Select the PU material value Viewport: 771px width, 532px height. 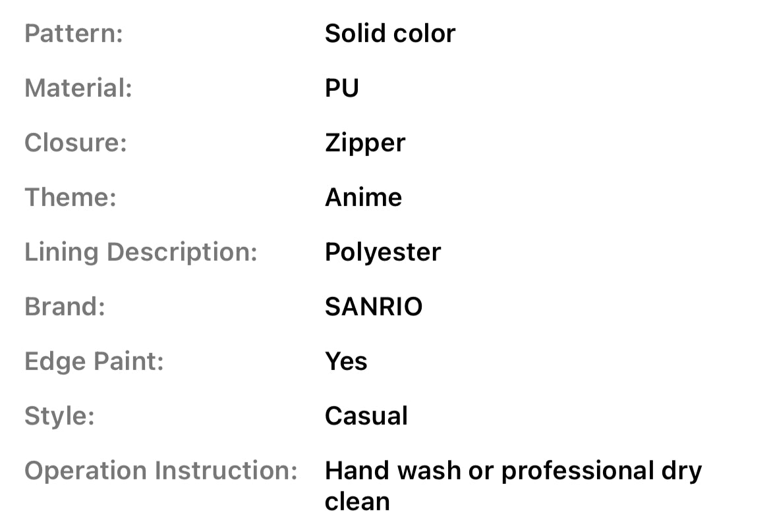coord(341,88)
